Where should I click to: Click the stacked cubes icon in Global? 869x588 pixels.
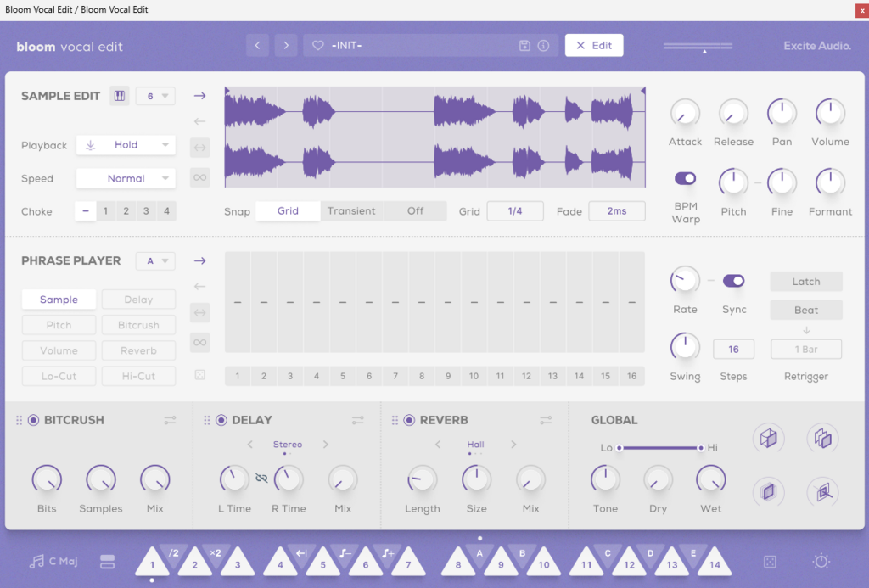point(822,439)
